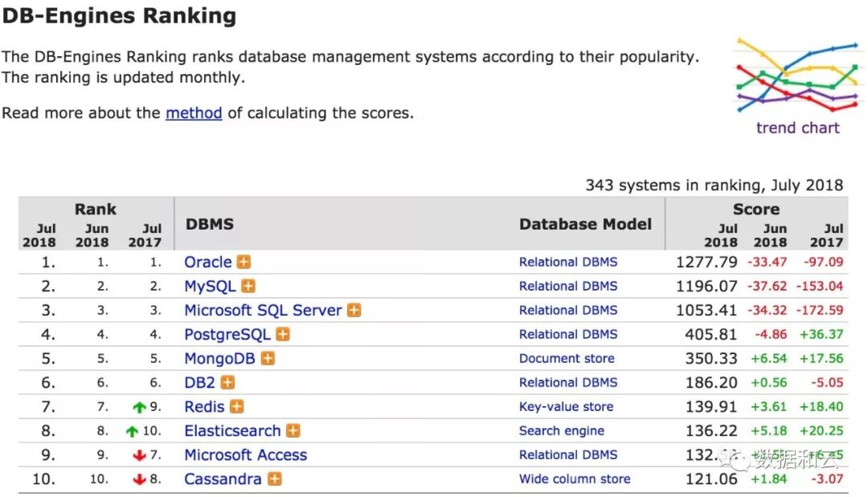Click 'Key-value store' in the Redis row

coord(566,407)
